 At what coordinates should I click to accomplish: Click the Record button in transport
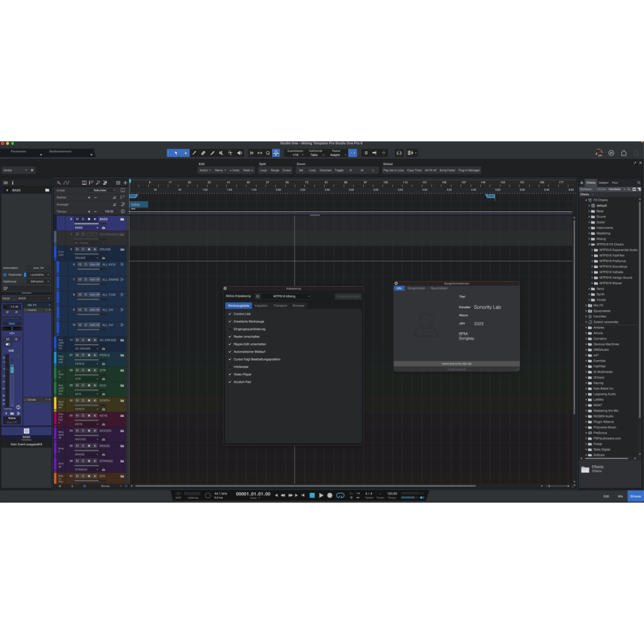[x=330, y=495]
